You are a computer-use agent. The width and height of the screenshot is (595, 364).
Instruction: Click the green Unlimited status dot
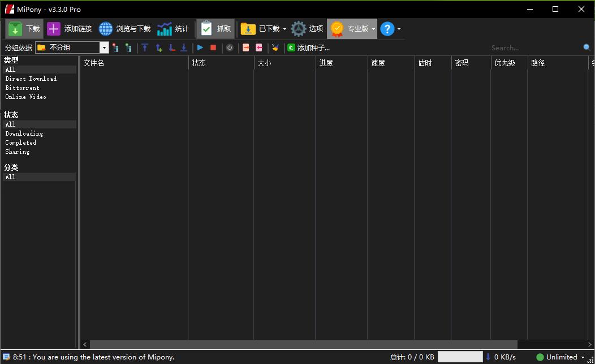(x=540, y=357)
